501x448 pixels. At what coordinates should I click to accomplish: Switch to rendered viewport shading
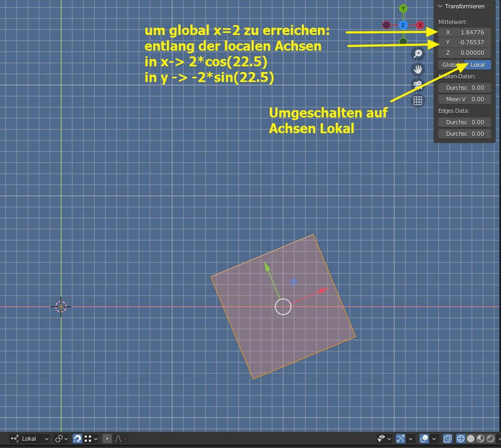point(490,439)
